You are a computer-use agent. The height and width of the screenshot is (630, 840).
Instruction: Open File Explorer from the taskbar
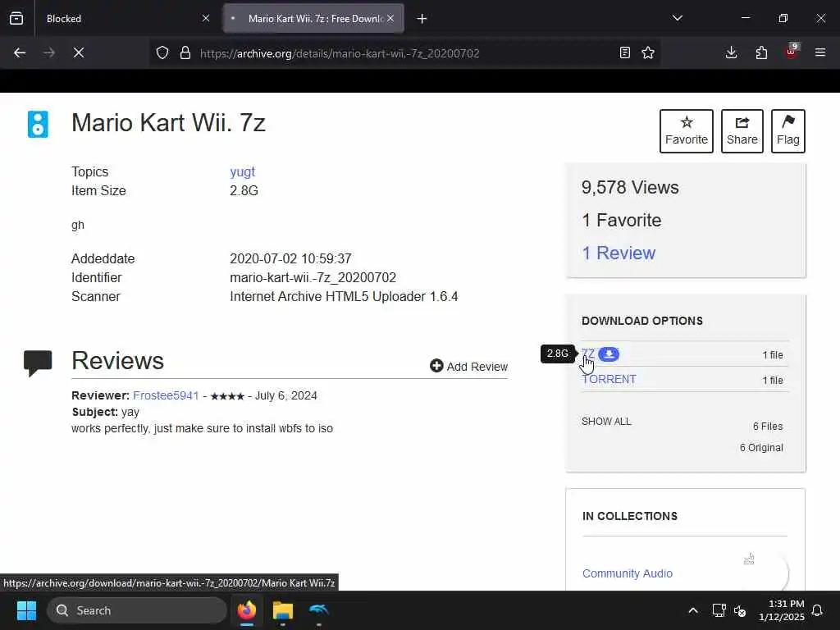pyautogui.click(x=283, y=610)
